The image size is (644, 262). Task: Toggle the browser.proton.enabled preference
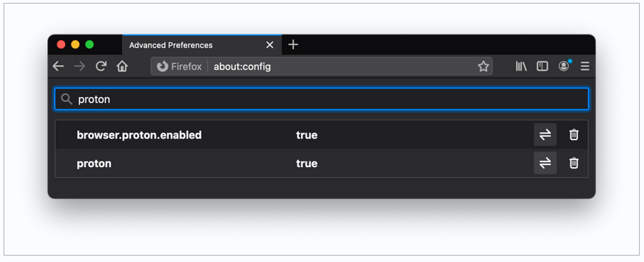point(545,134)
